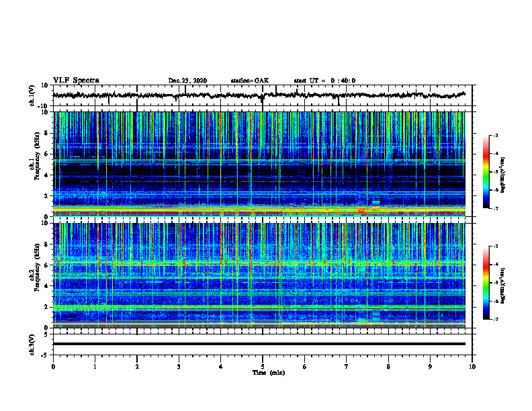Viewport: 532px width, 411px height.
Task: Click the time-axis tick label "1"
Action: pos(95,367)
